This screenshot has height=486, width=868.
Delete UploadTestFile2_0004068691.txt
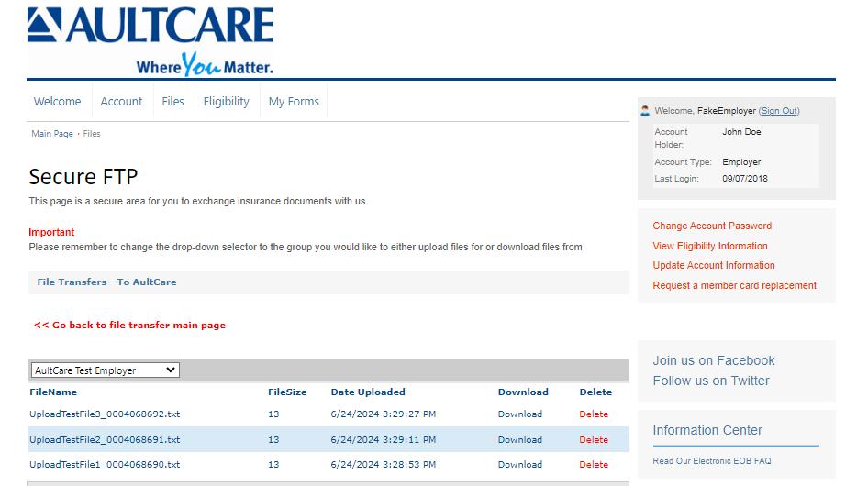pos(594,439)
